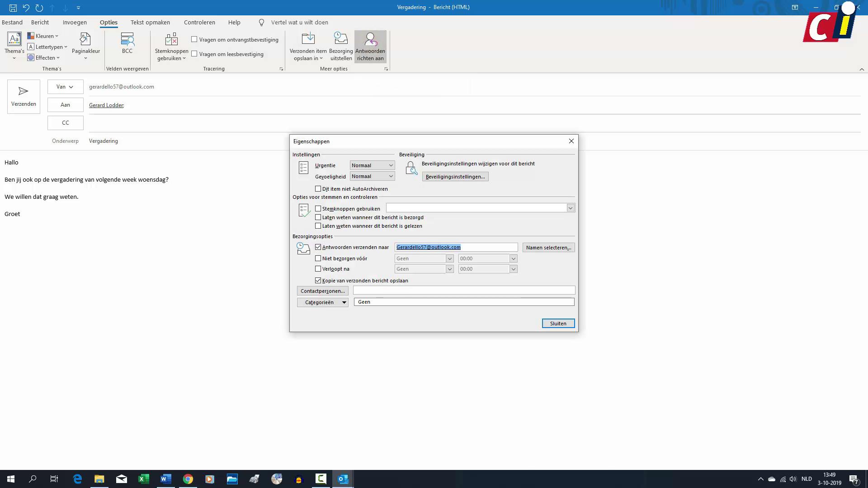Open the Bestand menu

(x=12, y=22)
